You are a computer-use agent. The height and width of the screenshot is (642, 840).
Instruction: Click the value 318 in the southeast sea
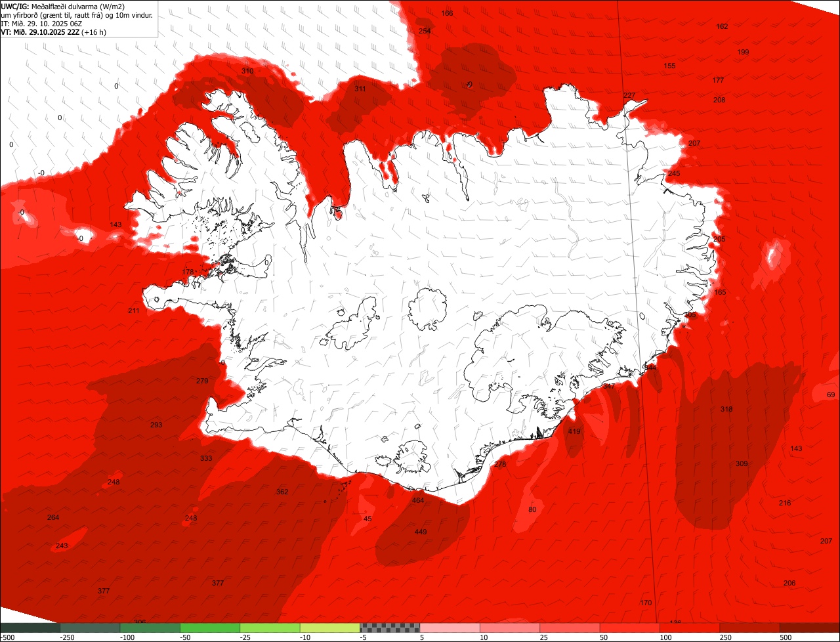coord(726,409)
